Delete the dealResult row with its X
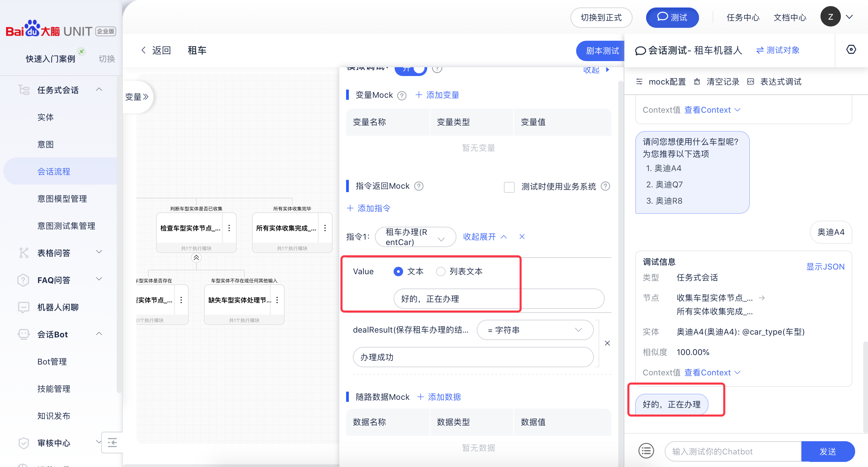 pyautogui.click(x=607, y=343)
